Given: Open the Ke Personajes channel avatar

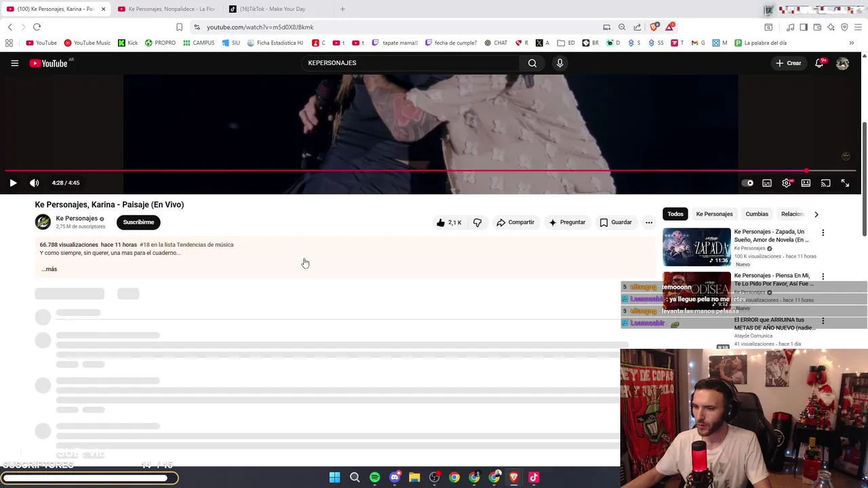Looking at the screenshot, I should 43,222.
